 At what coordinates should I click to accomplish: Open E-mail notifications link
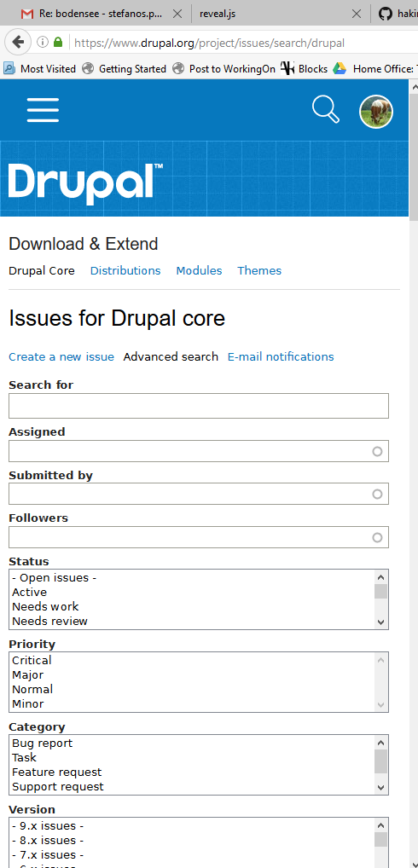pos(281,357)
